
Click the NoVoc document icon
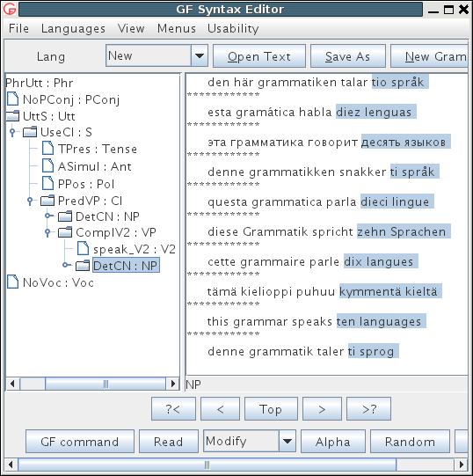click(x=12, y=282)
